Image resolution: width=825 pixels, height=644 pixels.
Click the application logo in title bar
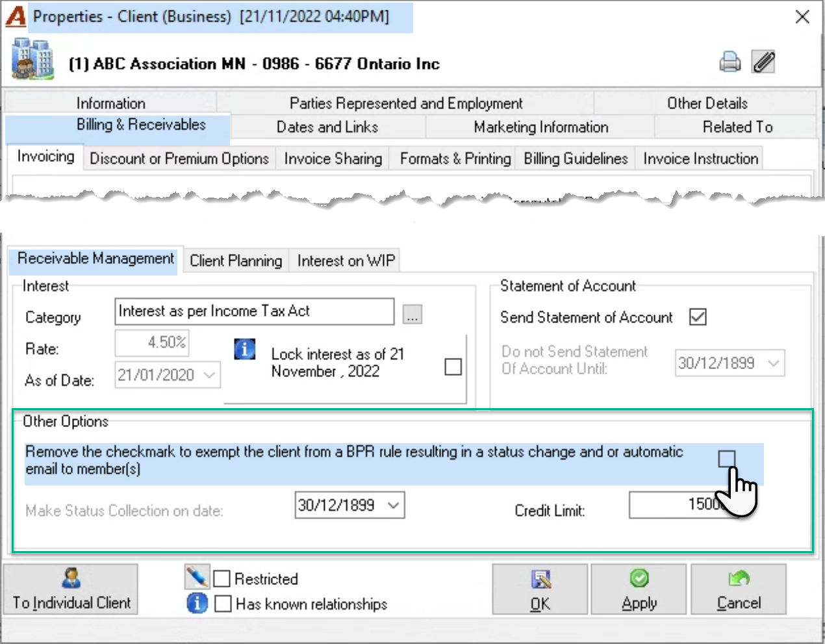tap(16, 17)
